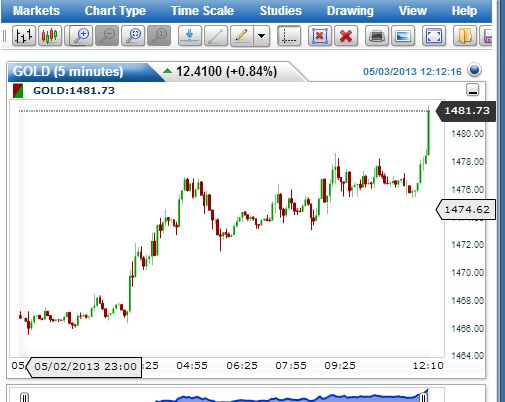505x402 pixels.
Task: Select the zoom in magnifier tool
Action: [81, 35]
